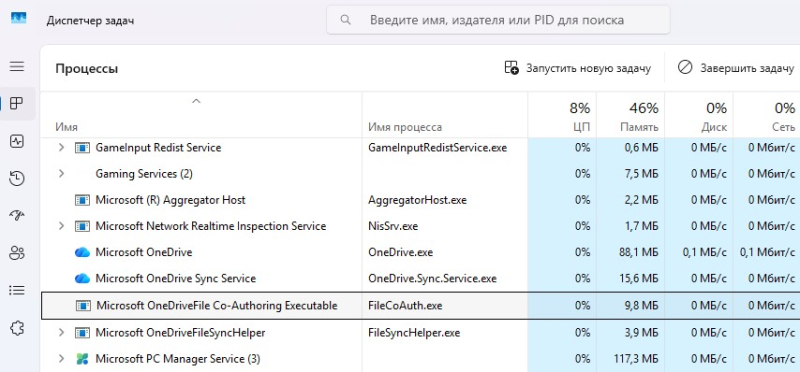Expand Microsoft Network Realtime Inspection Service row
This screenshot has width=800, height=372.
(61, 226)
